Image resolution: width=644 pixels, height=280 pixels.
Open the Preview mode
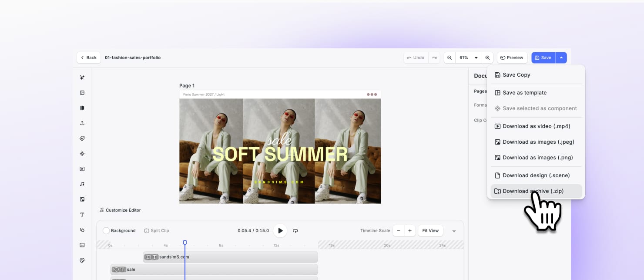[512, 57]
